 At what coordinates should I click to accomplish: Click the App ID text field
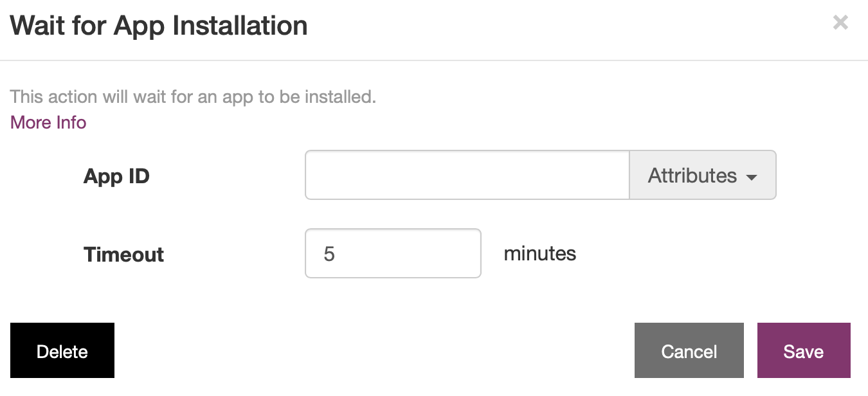pos(467,175)
